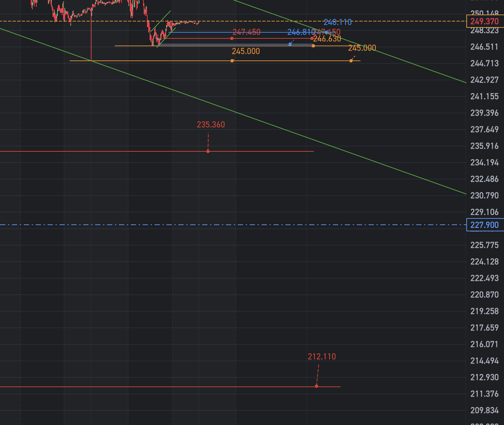Click the 230.790 price axis value
This screenshot has height=425, width=504.
click(x=485, y=196)
